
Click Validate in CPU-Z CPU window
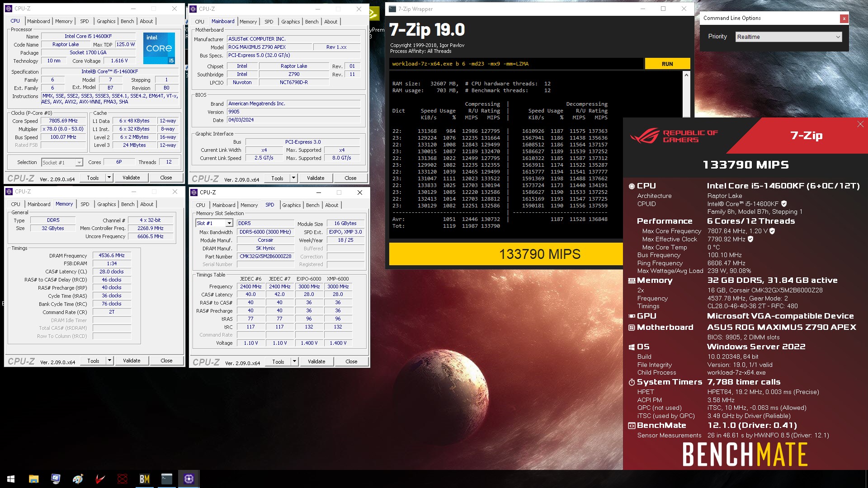131,178
